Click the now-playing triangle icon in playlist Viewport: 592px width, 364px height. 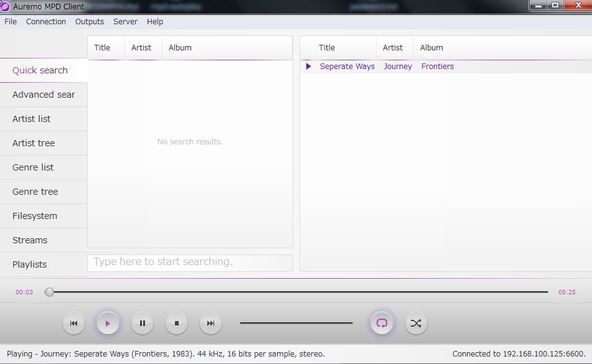(x=309, y=67)
